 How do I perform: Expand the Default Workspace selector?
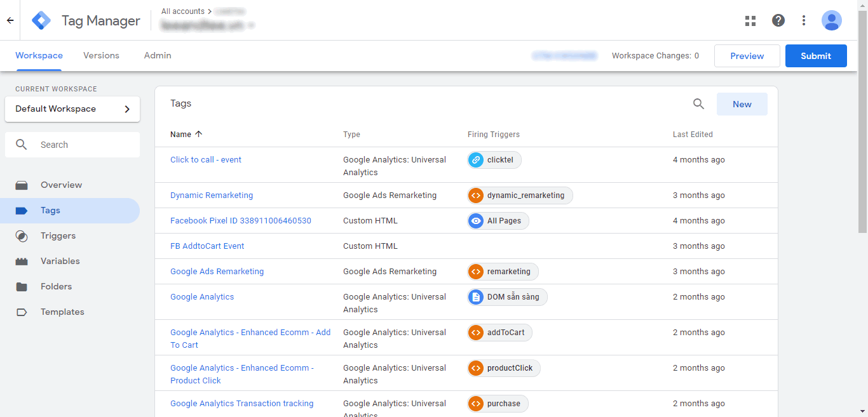(72, 109)
